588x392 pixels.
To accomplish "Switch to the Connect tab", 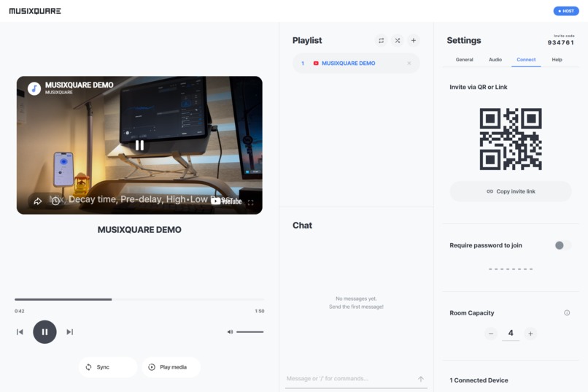I will coord(526,60).
